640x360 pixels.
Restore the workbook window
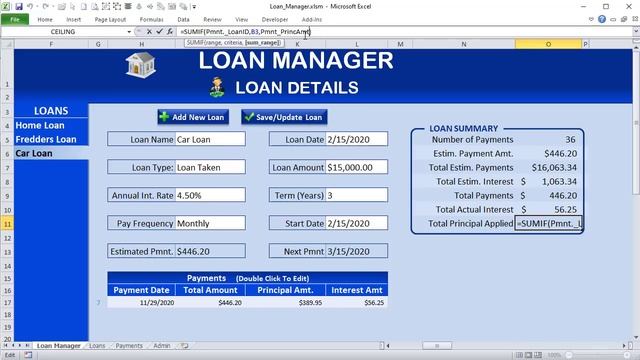click(x=624, y=19)
